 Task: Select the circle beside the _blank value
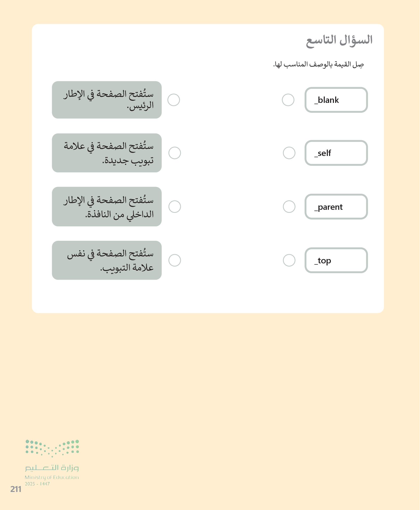pos(288,100)
